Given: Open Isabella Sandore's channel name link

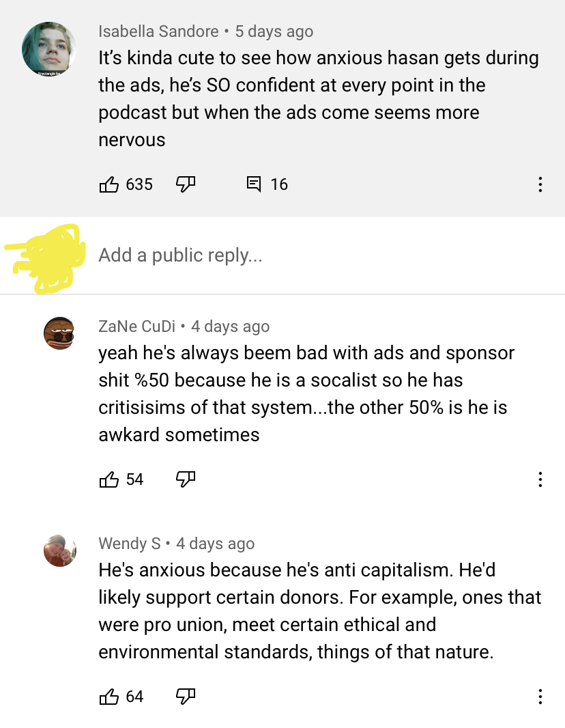Looking at the screenshot, I should click(x=158, y=31).
